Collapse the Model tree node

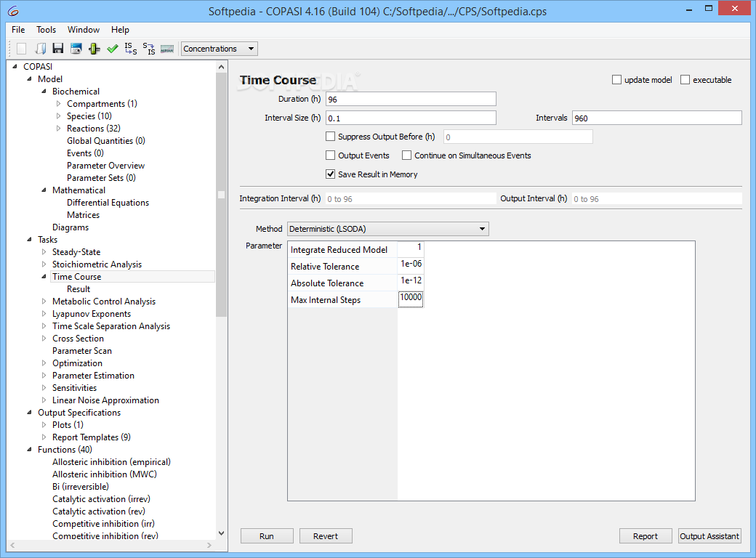(29, 78)
